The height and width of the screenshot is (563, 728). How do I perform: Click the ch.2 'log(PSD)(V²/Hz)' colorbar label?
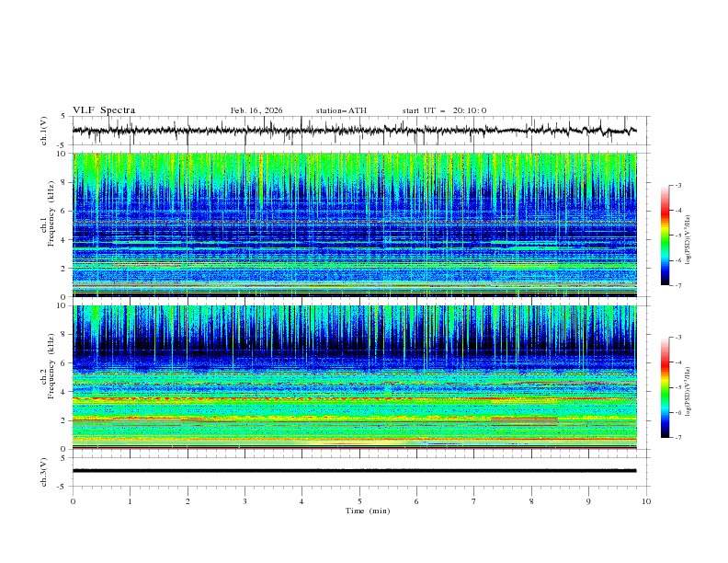coord(688,392)
